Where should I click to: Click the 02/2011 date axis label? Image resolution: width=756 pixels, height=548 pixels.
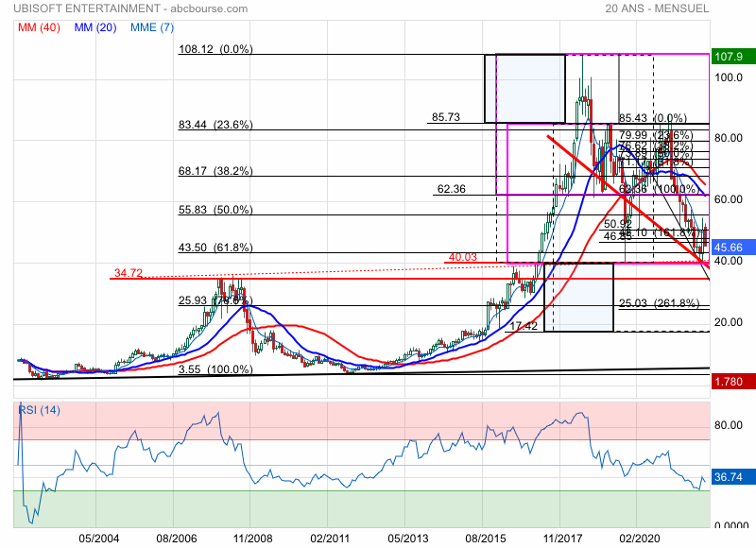click(x=330, y=538)
